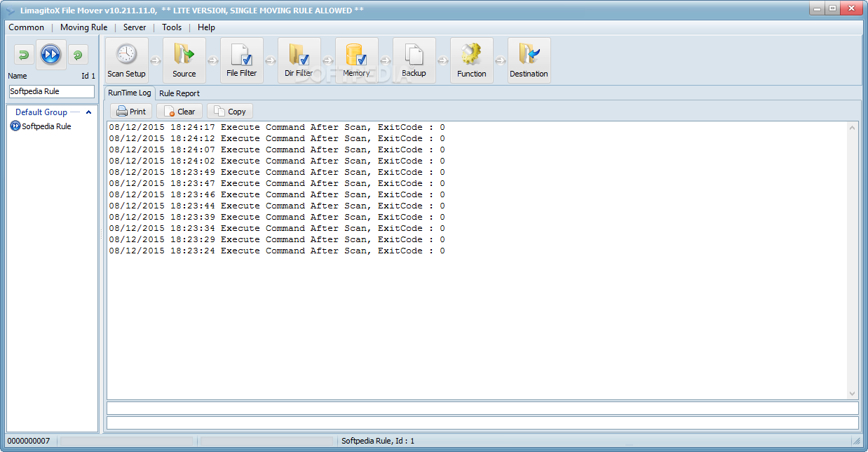
Task: Click 'Softpedia Rule, Id : 1' status text
Action: [378, 441]
